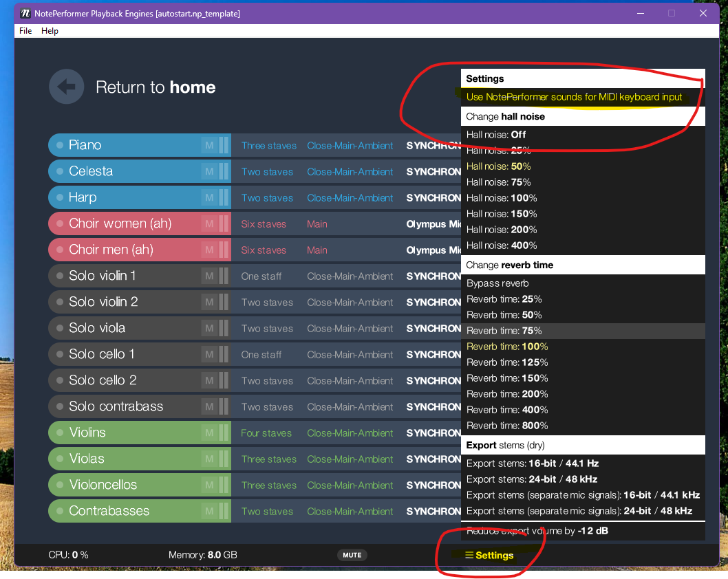Select the Violoncellos instrument bar

point(139,485)
